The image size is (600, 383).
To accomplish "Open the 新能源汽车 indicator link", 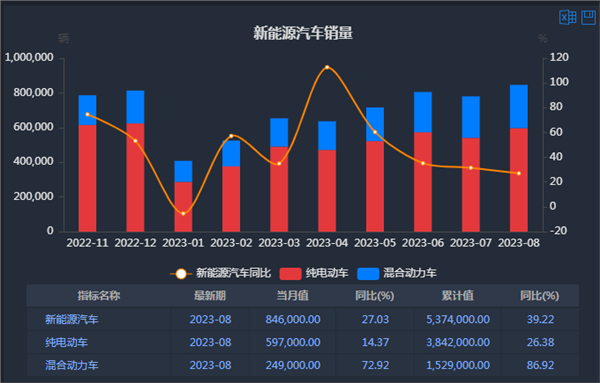I will pos(72,319).
